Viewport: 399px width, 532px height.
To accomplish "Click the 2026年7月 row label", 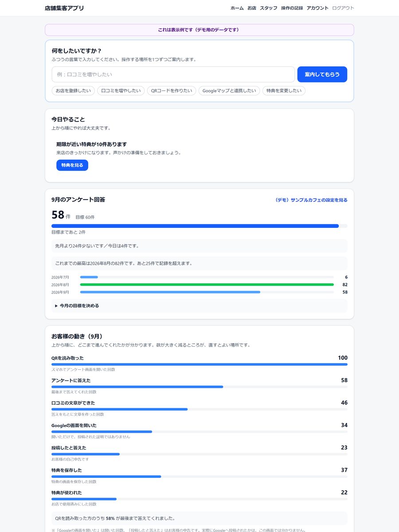I will pyautogui.click(x=60, y=277).
